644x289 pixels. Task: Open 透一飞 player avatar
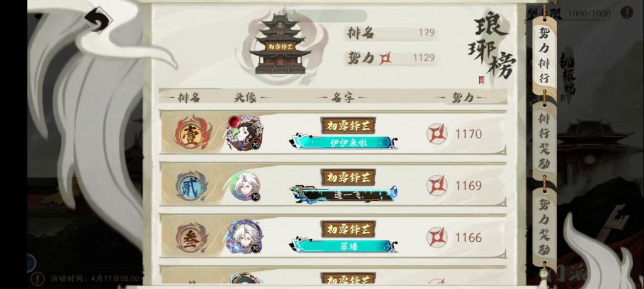[x=245, y=186]
